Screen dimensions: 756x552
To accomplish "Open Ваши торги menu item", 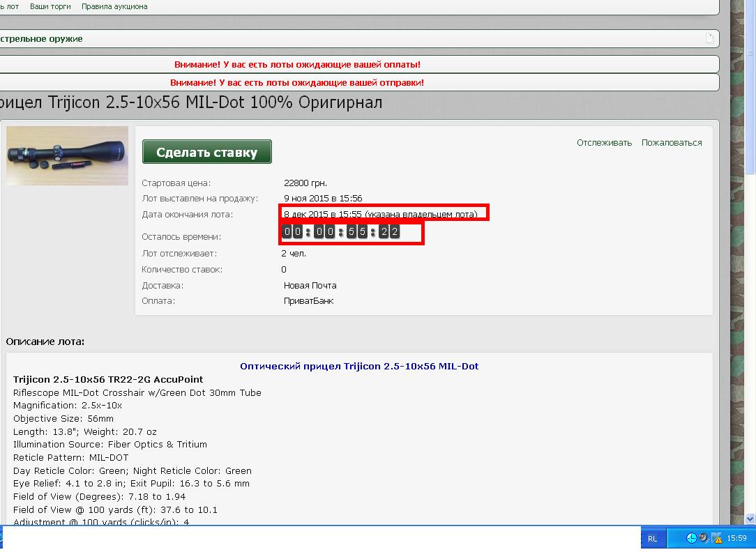I will pos(50,7).
